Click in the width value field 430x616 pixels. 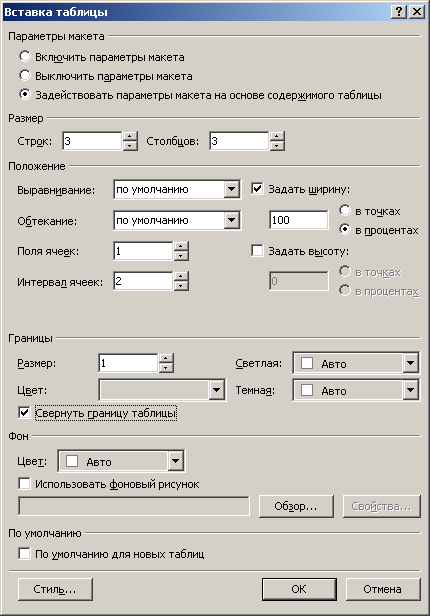tap(299, 220)
